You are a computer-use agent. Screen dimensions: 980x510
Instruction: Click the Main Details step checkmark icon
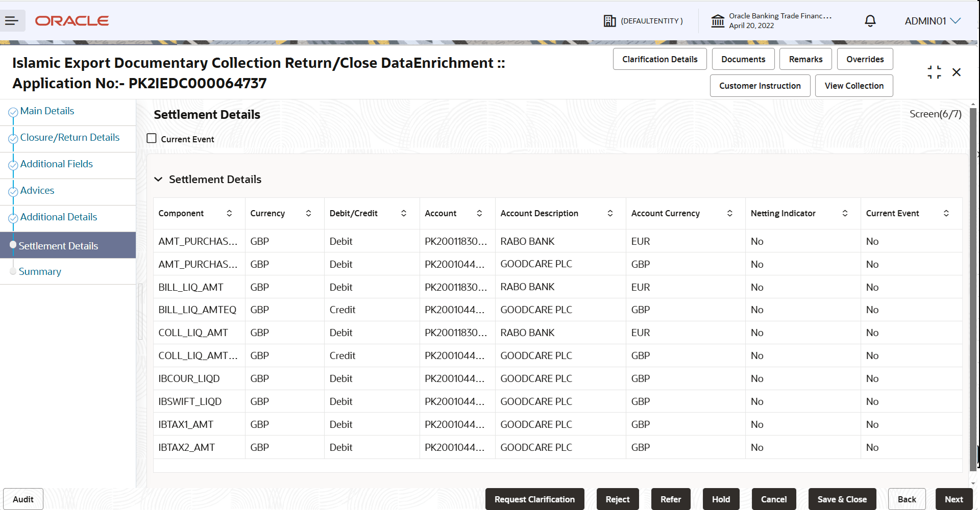pyautogui.click(x=13, y=112)
